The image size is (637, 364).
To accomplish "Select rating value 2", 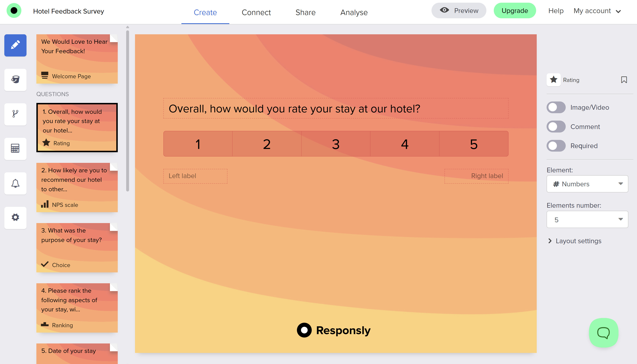I will (x=267, y=144).
